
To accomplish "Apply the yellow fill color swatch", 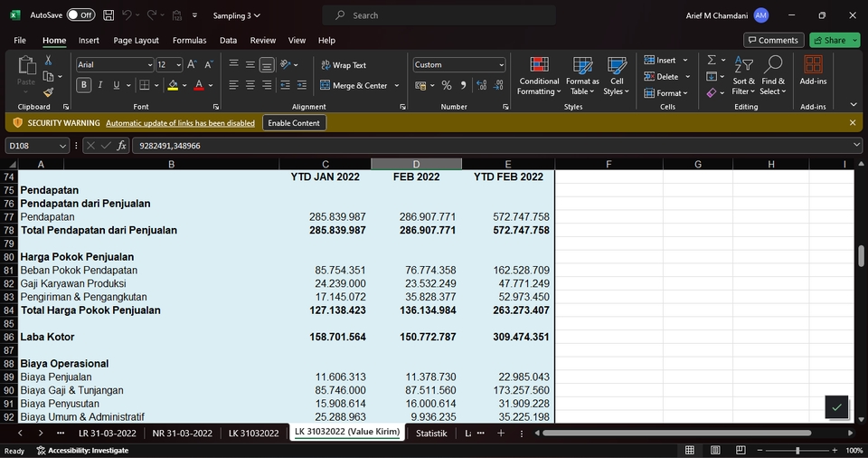I will click(x=173, y=85).
